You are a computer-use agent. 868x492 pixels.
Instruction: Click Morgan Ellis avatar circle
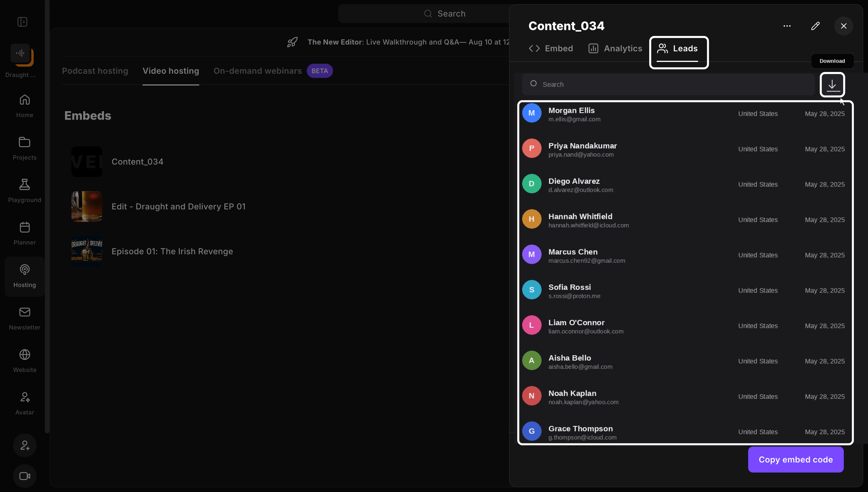tap(531, 113)
